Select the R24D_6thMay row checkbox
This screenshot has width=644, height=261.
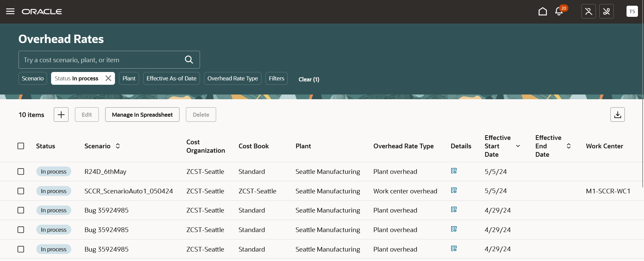point(21,172)
